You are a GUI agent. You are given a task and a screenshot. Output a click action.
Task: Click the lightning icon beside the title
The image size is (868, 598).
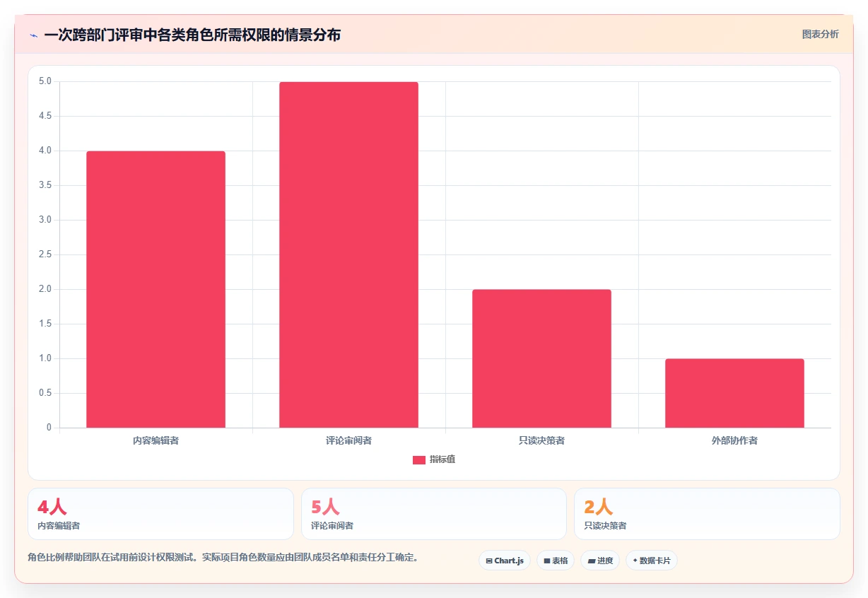(x=33, y=35)
